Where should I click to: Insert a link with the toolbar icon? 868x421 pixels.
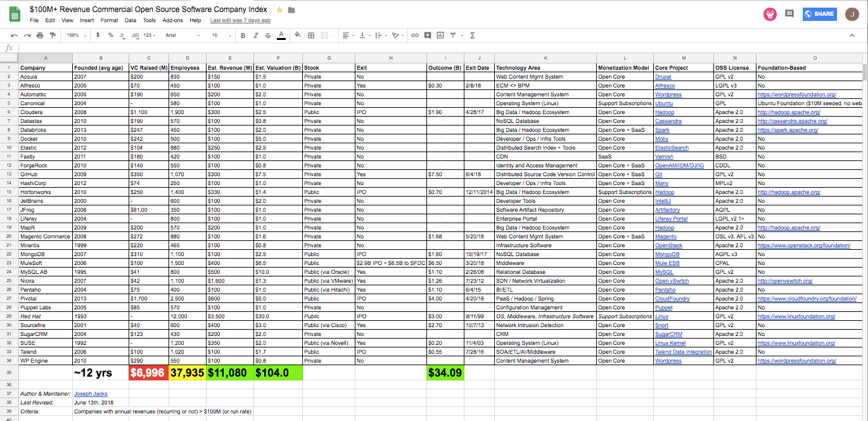click(415, 36)
